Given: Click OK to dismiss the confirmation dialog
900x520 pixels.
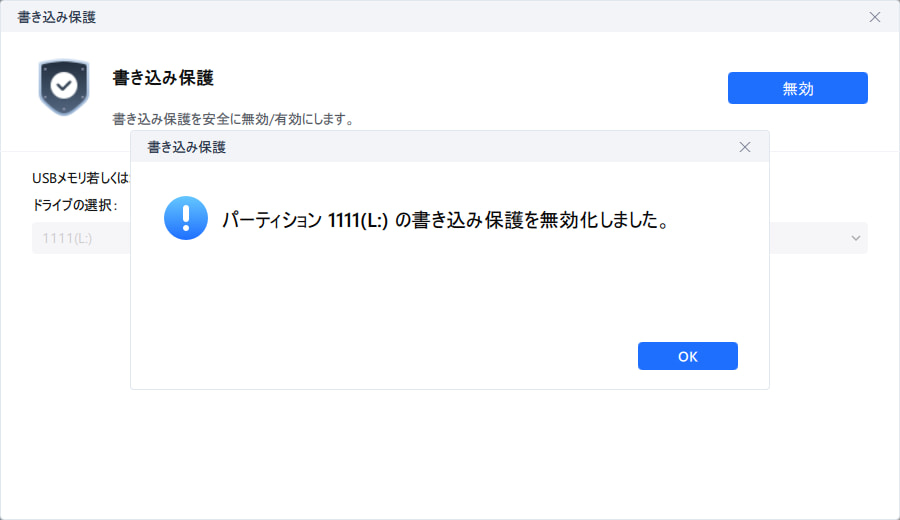Looking at the screenshot, I should tap(687, 356).
